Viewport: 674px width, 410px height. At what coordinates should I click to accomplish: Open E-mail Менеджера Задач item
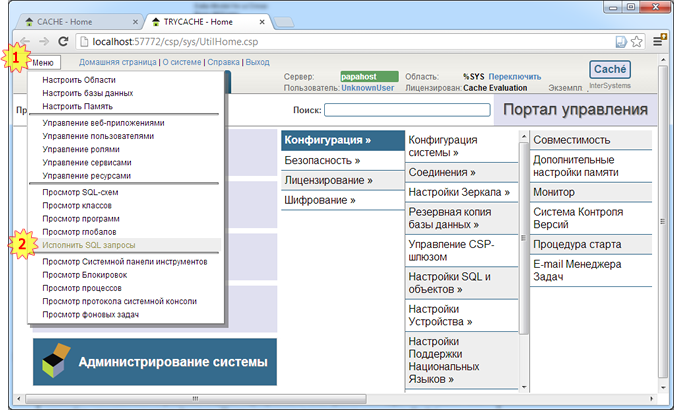coord(591,270)
